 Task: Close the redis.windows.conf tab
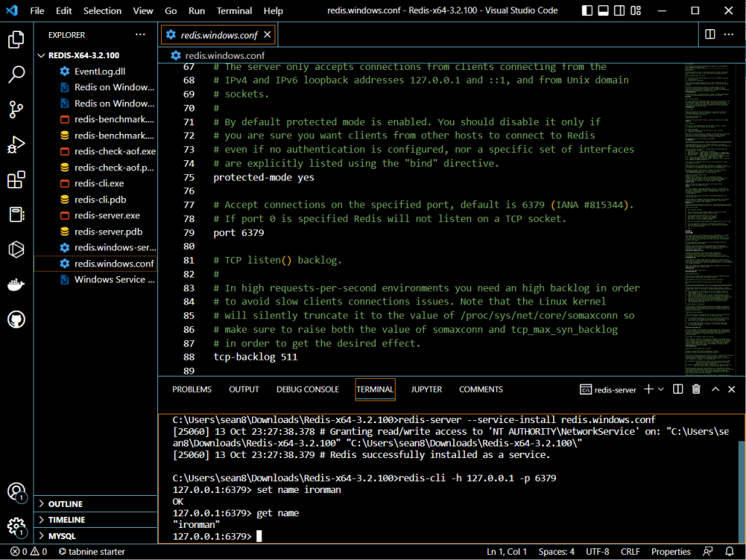[x=267, y=35]
